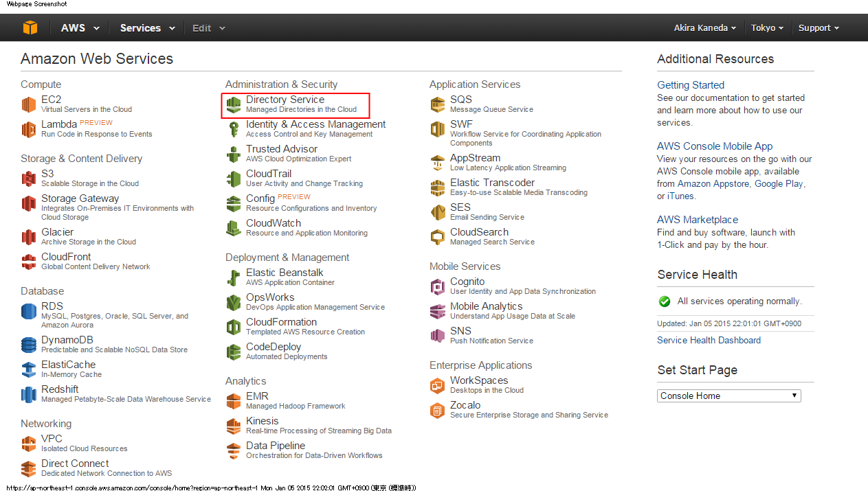Click the Elastic Beanstalk icon
The width and height of the screenshot is (868, 491).
[234, 277]
